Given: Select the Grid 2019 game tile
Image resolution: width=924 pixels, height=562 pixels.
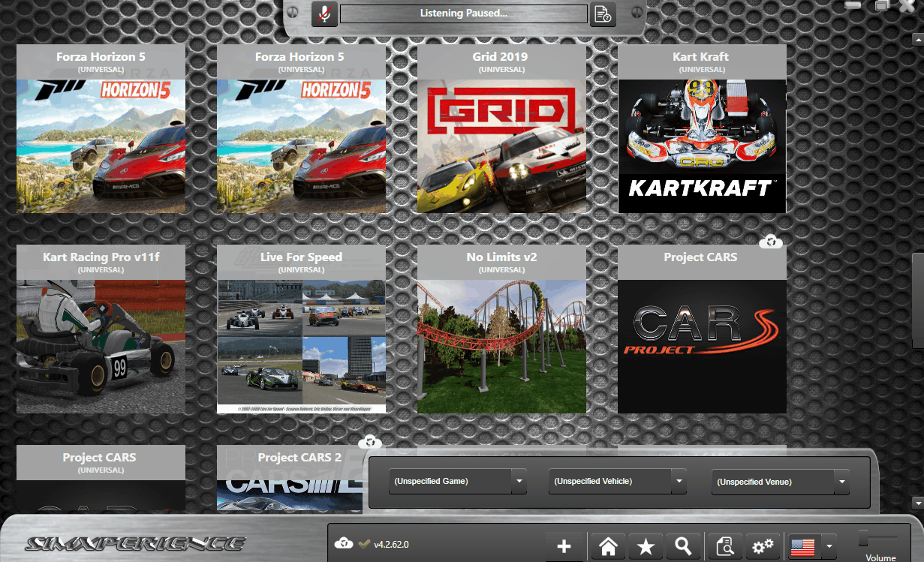Looking at the screenshot, I should coord(501,146).
